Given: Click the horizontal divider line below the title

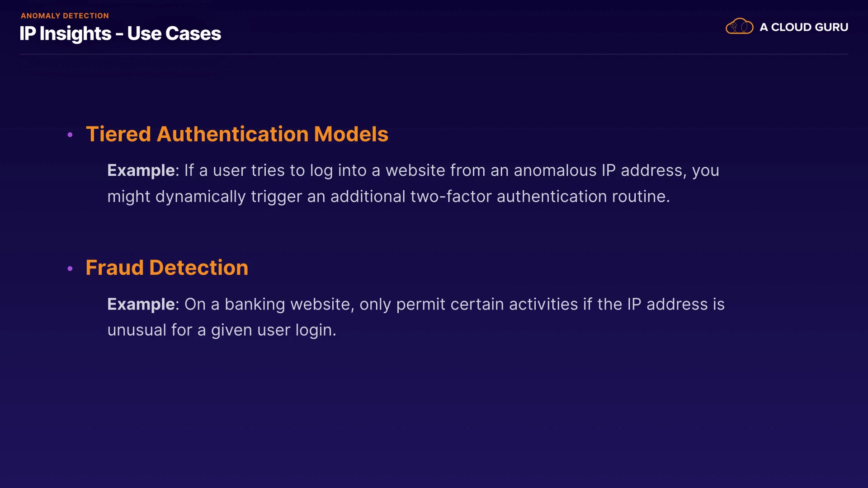Looking at the screenshot, I should [x=434, y=54].
